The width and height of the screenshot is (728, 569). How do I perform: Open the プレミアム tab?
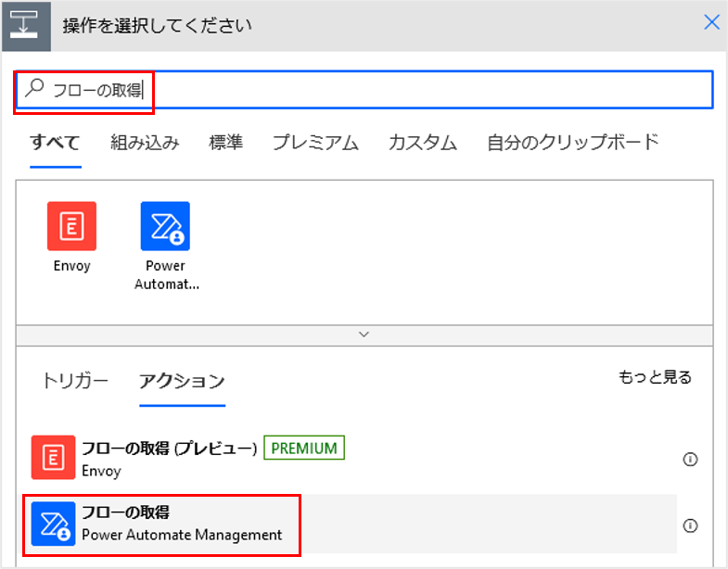pos(315,143)
